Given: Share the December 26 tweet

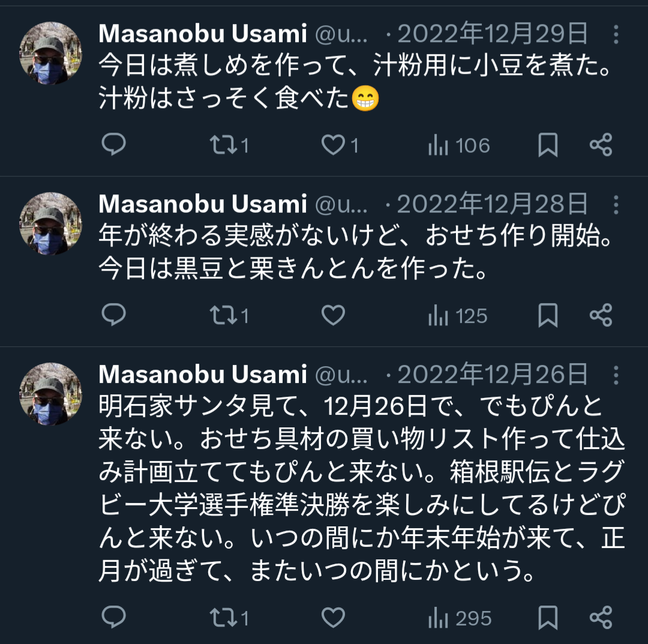Looking at the screenshot, I should [x=601, y=617].
